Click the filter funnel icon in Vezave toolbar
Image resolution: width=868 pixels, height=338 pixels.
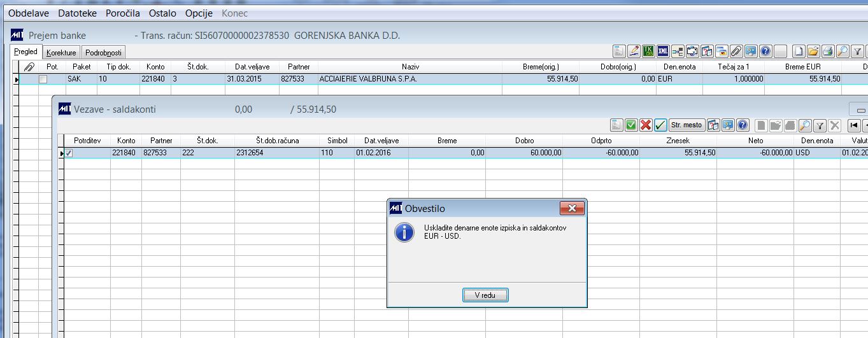click(820, 125)
